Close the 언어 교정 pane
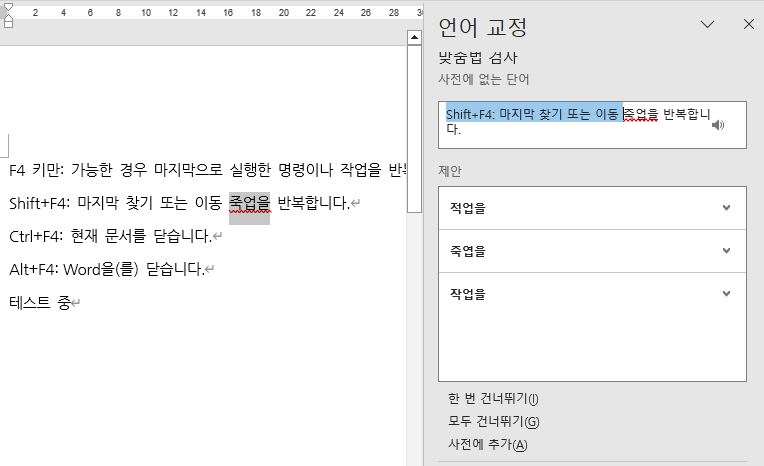Screen dimensions: 764x466 [749, 24]
